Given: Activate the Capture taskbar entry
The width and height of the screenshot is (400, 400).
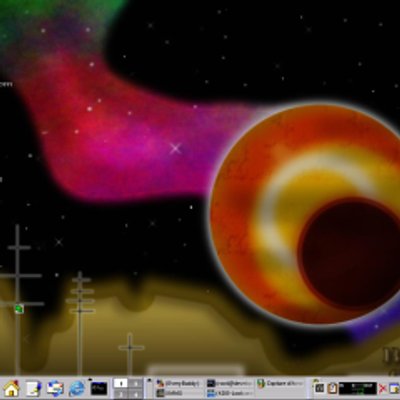Looking at the screenshot, I should (x=280, y=383).
